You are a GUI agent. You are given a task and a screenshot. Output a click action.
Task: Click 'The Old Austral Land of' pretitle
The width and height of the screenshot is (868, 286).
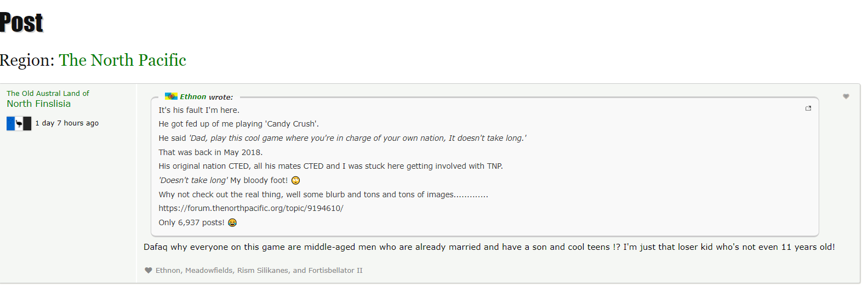coord(48,93)
